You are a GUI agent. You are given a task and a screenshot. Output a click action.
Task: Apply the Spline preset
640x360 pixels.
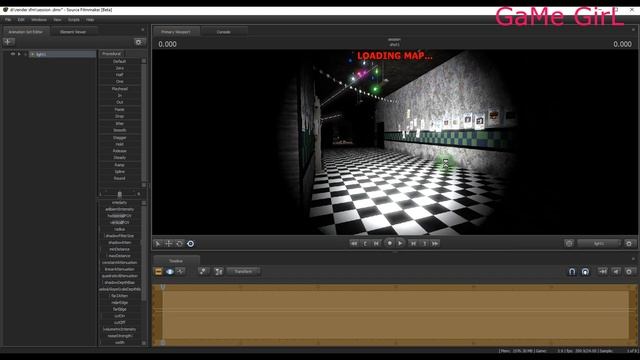[x=120, y=172]
